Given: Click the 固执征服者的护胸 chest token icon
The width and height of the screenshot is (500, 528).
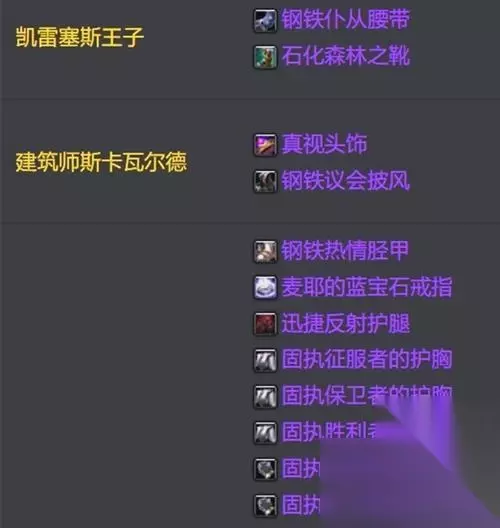Looking at the screenshot, I should (265, 360).
